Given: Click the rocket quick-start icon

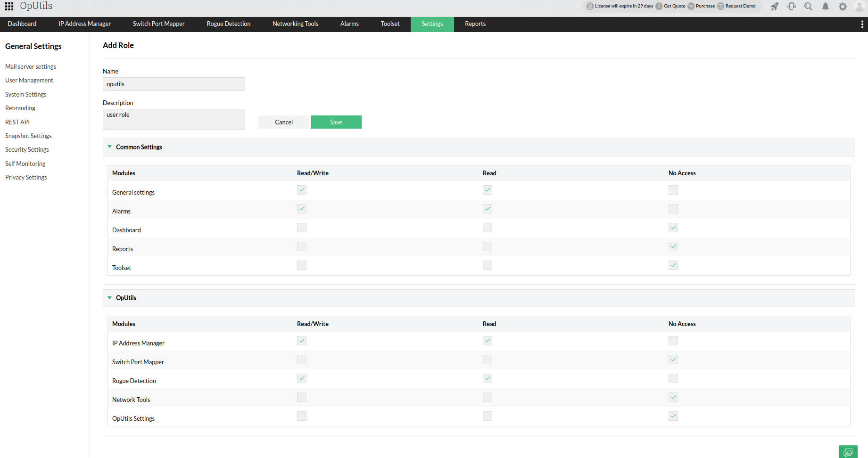Looking at the screenshot, I should click(x=775, y=6).
